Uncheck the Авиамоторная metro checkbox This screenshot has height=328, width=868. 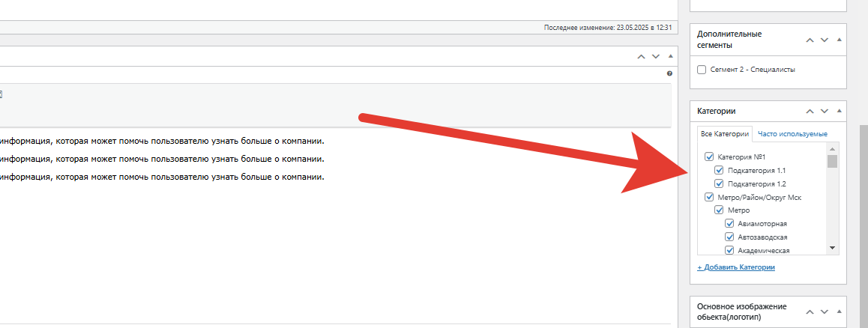click(x=729, y=224)
